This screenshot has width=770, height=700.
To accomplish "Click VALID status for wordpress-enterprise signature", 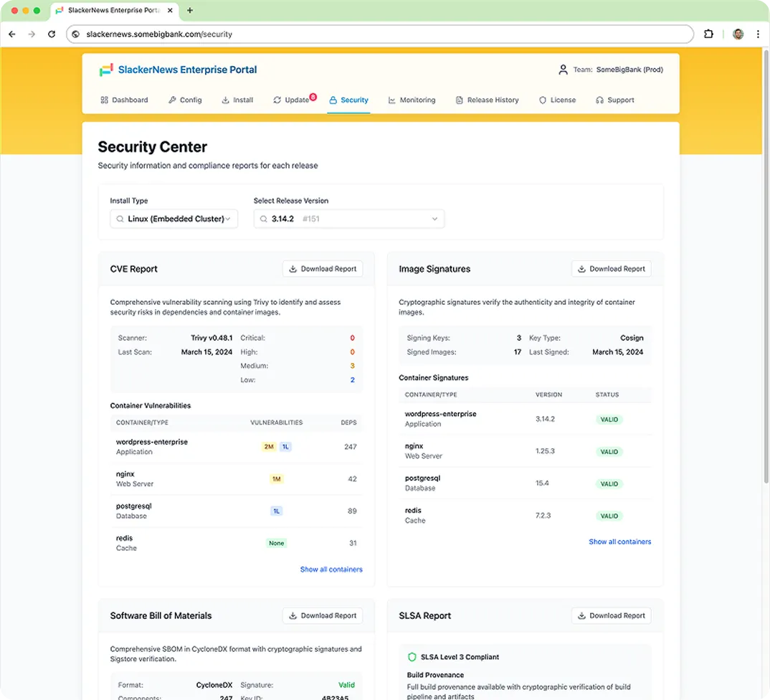I will (609, 420).
